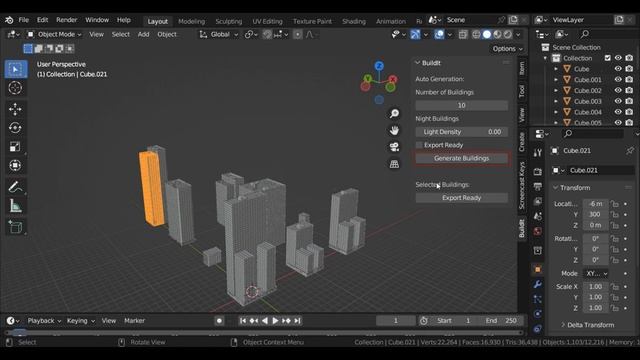Open the Render properties tab icon
640x360 pixels.
538,172
